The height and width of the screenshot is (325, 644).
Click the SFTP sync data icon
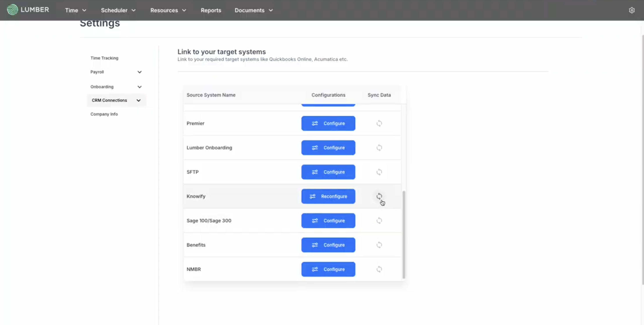[379, 172]
